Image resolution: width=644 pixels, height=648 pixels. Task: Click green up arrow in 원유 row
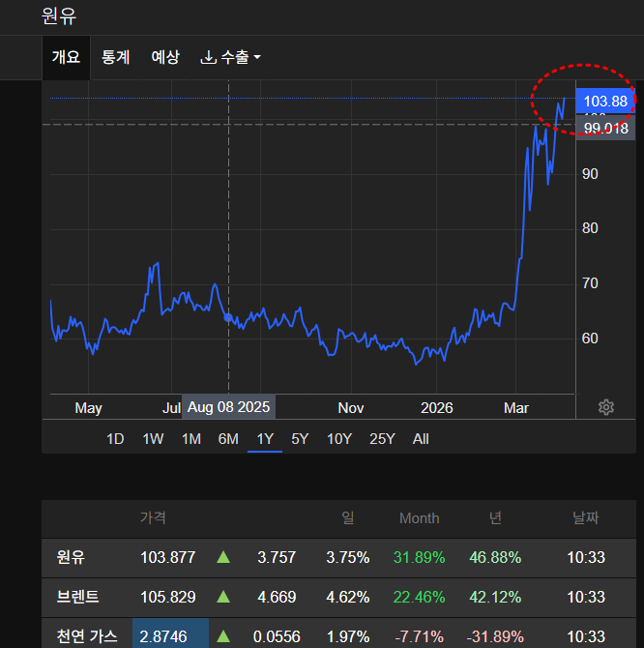(223, 557)
